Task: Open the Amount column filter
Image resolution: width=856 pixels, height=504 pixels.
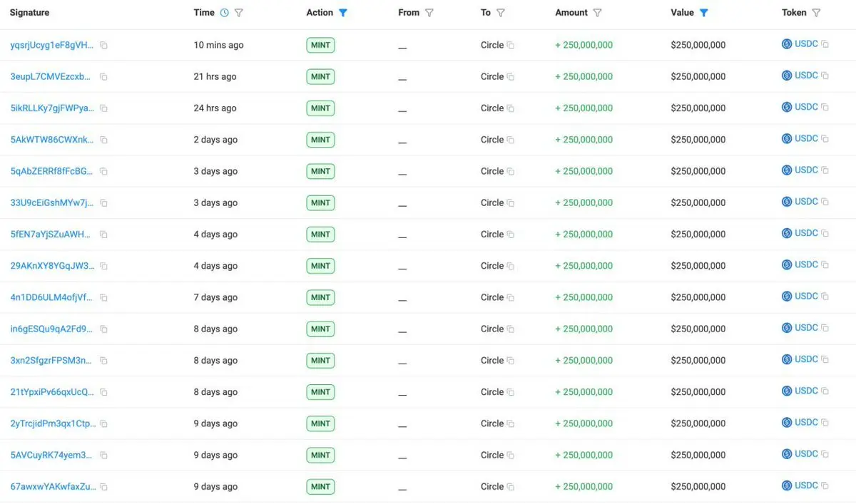Action: 598,13
